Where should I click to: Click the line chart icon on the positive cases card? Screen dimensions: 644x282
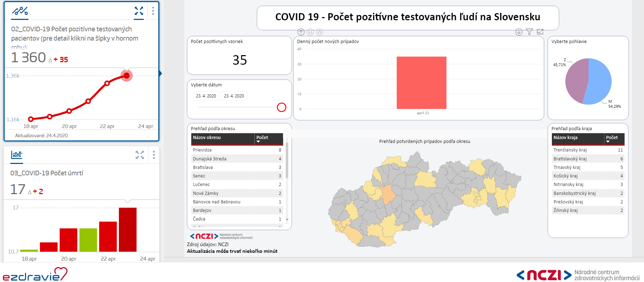point(20,11)
